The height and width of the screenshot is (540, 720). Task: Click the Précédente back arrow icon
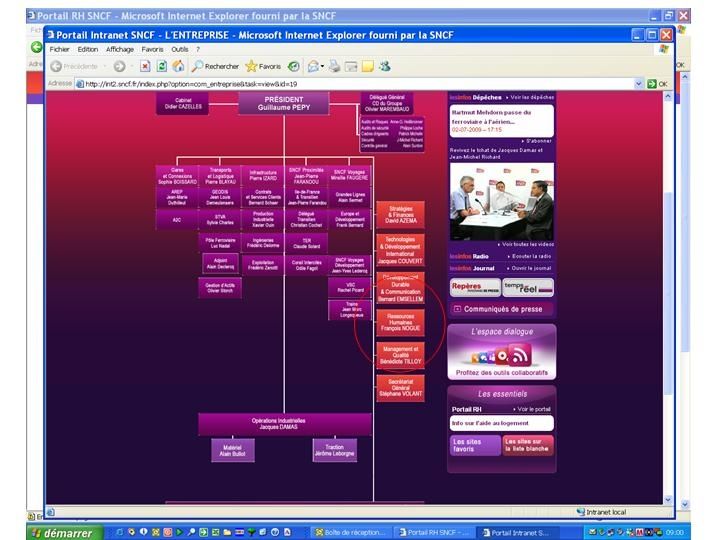tap(56, 67)
